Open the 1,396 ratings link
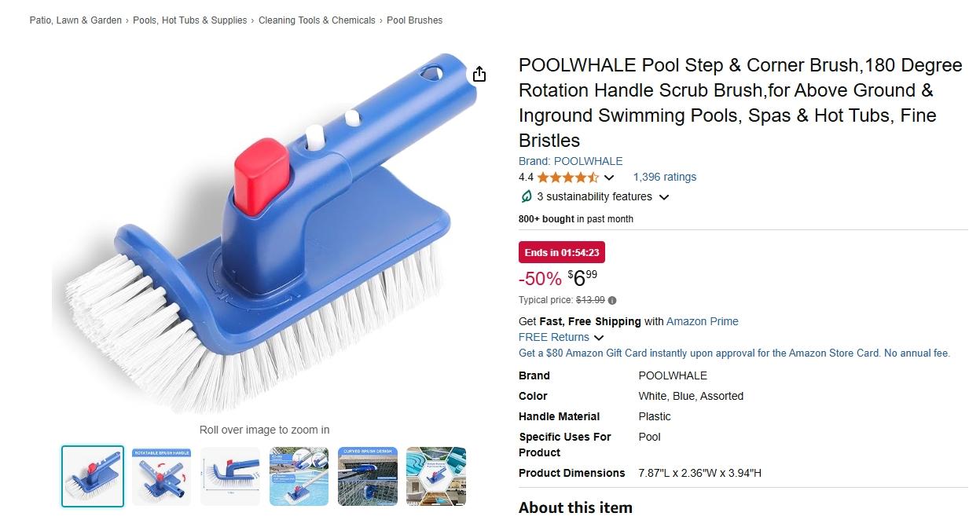 (x=665, y=178)
